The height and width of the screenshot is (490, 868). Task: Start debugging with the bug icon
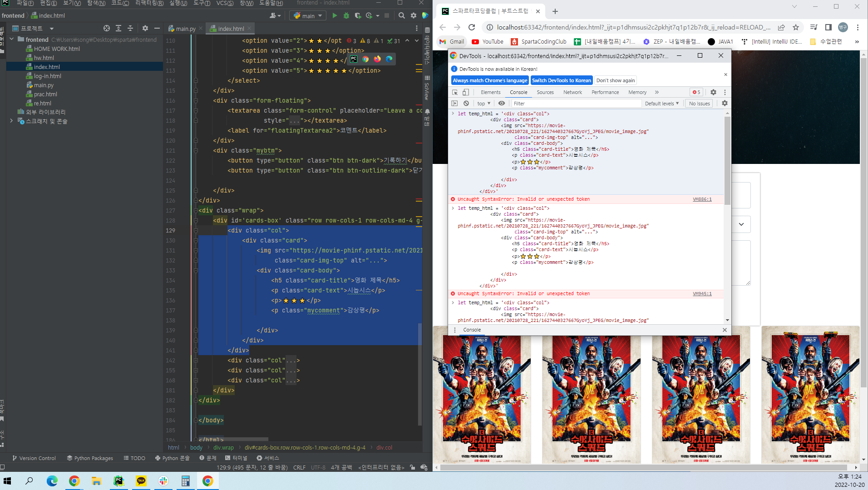(x=346, y=15)
